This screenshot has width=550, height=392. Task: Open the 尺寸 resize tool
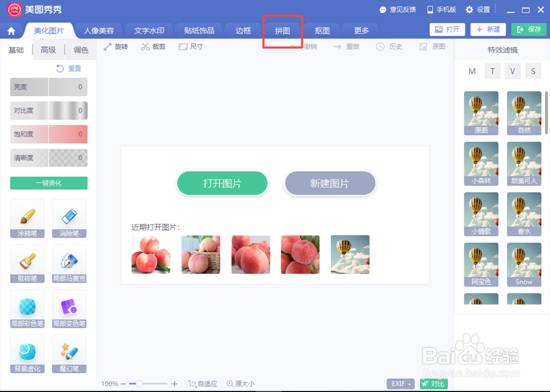(190, 47)
